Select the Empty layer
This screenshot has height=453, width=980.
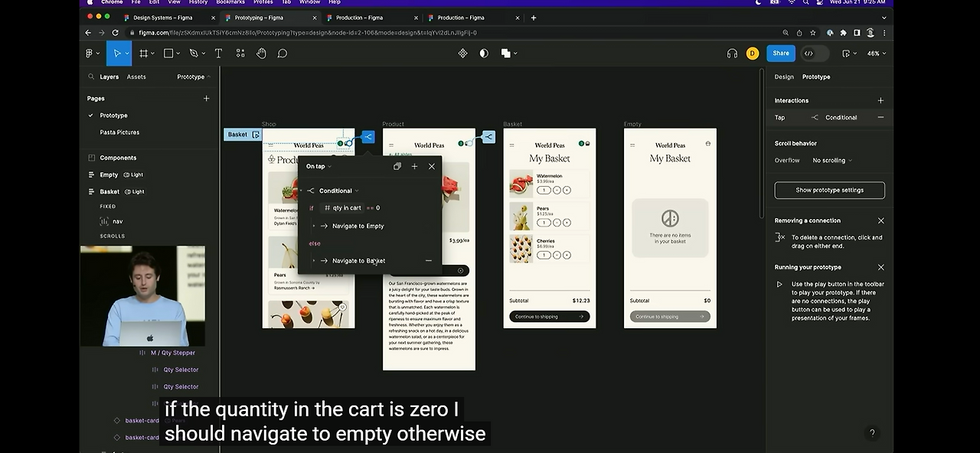pyautogui.click(x=109, y=174)
